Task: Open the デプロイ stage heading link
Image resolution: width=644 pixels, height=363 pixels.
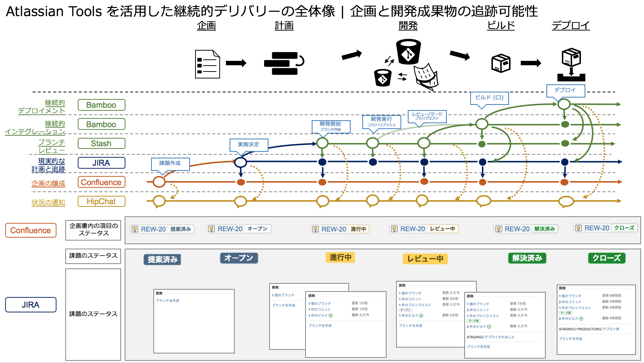Action: tap(571, 26)
